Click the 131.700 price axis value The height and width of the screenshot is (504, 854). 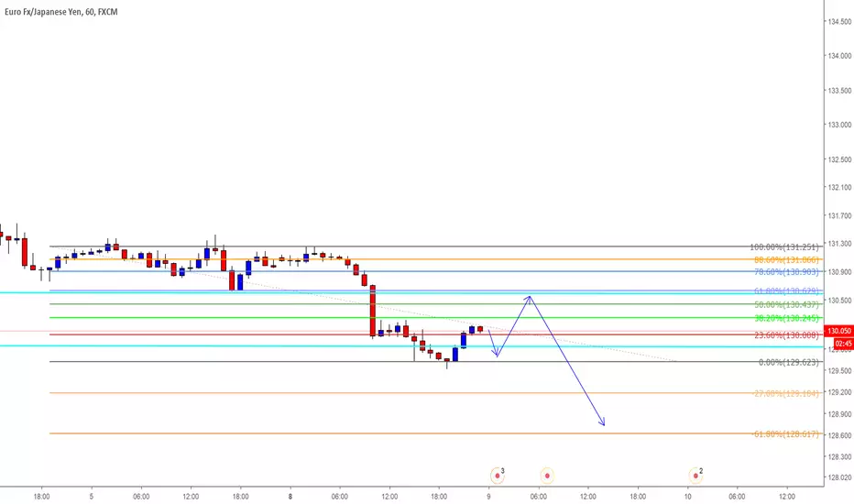click(x=839, y=215)
